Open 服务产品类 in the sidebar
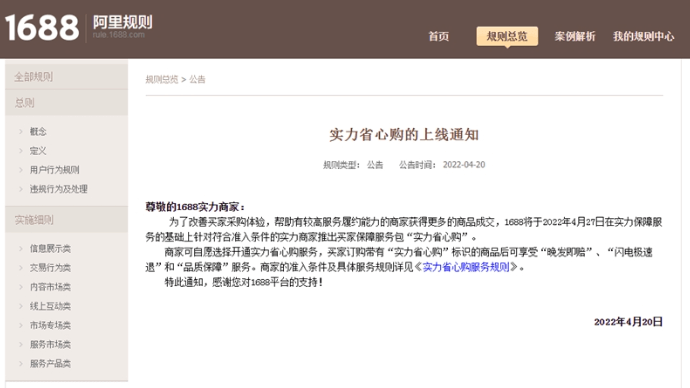Viewport: 690px width, 388px height. point(50,363)
